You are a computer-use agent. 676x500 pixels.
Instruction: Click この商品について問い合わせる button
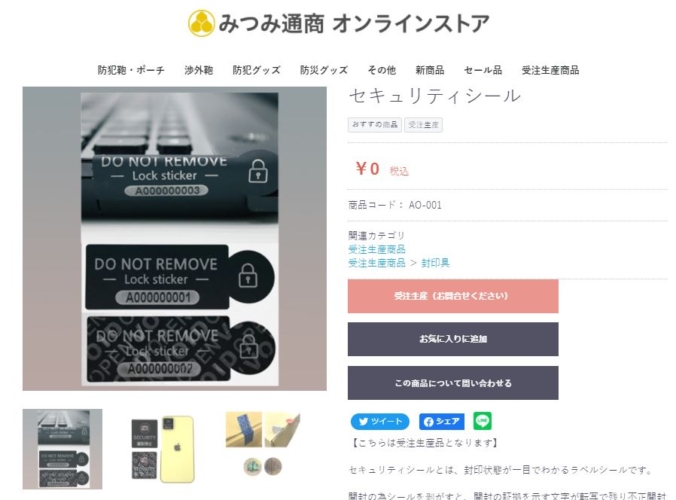[453, 383]
